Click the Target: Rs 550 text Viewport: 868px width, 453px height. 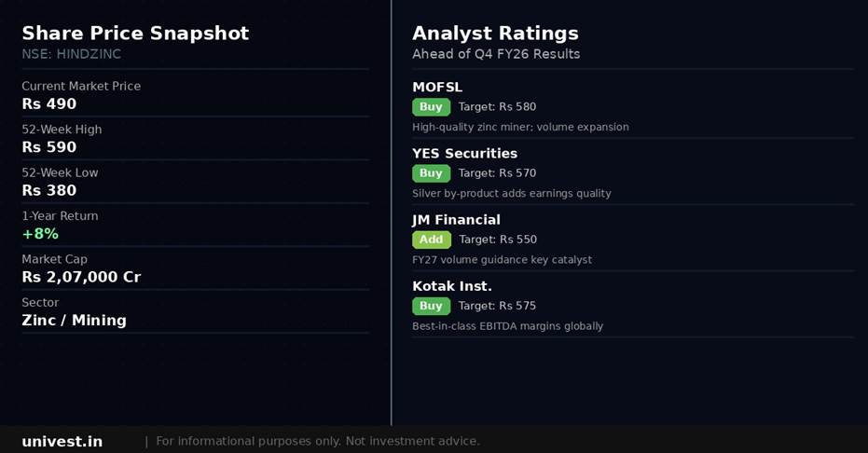(x=498, y=240)
